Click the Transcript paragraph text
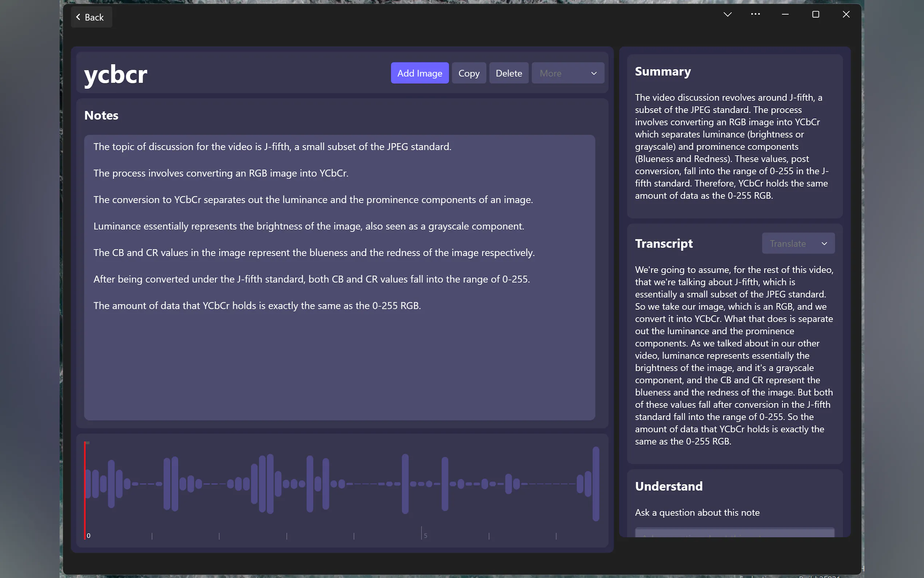The height and width of the screenshot is (578, 924). (x=733, y=355)
